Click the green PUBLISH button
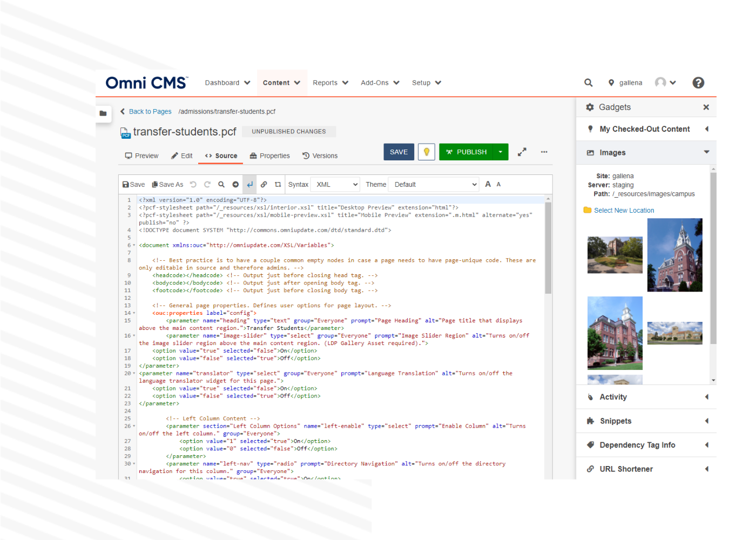 tap(466, 152)
